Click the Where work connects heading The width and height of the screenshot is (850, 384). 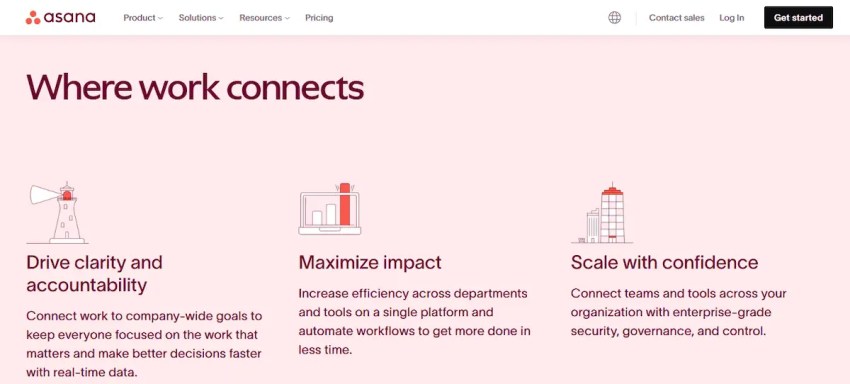[195, 87]
